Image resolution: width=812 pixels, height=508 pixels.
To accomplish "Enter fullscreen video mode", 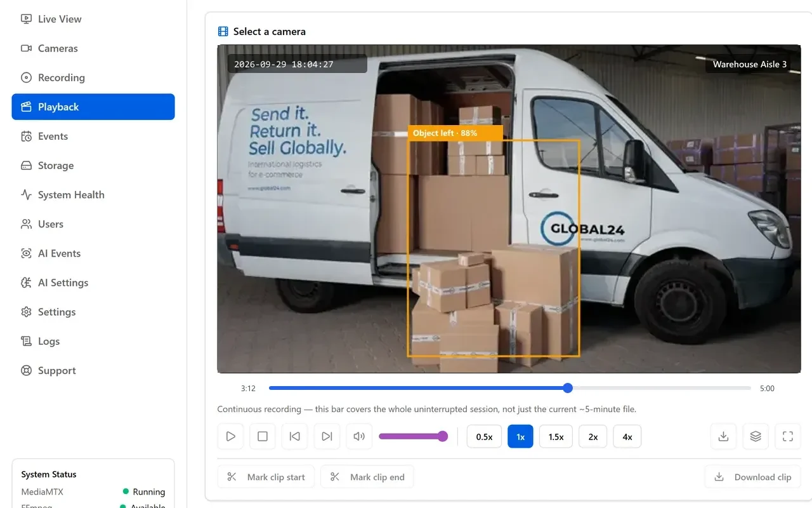I will click(788, 436).
